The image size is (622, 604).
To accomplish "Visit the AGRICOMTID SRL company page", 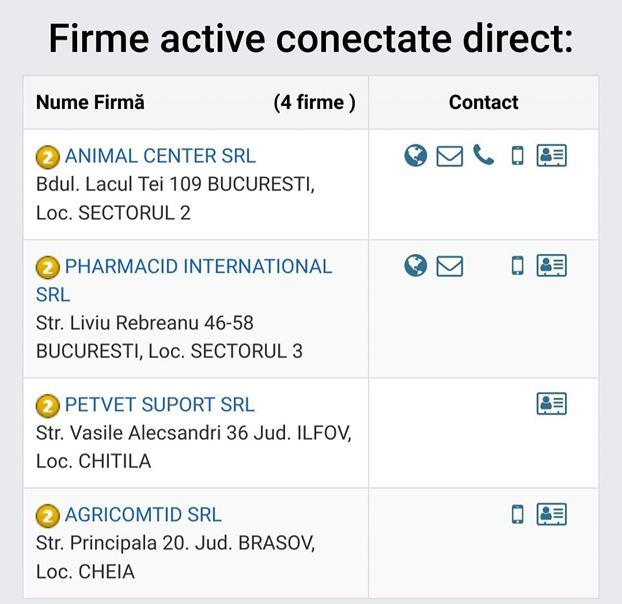I will pyautogui.click(x=143, y=515).
